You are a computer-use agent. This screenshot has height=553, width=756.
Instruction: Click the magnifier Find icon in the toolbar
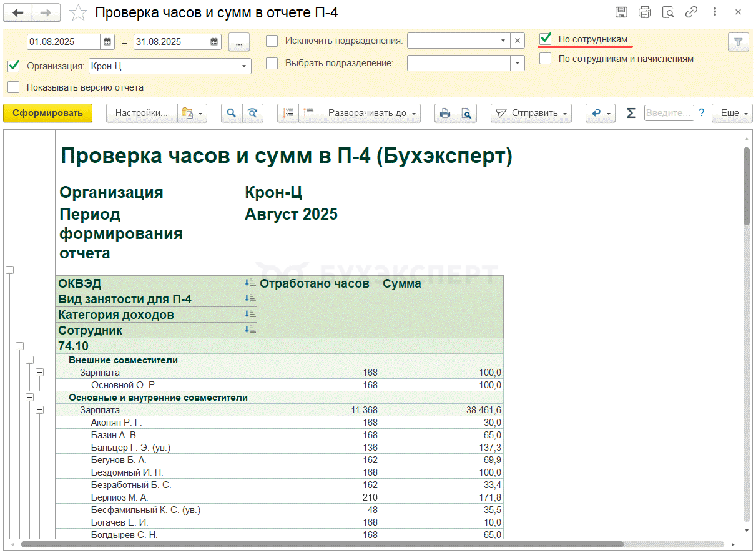click(232, 113)
